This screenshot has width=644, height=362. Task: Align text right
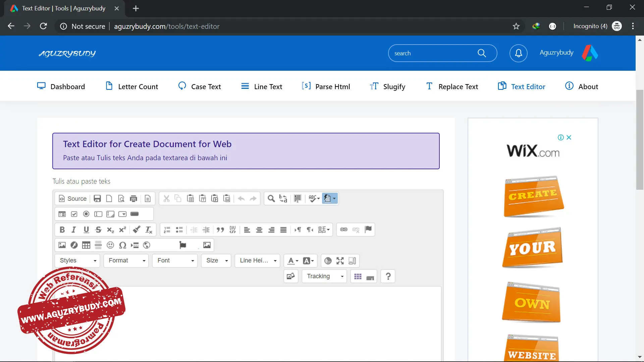point(271,230)
